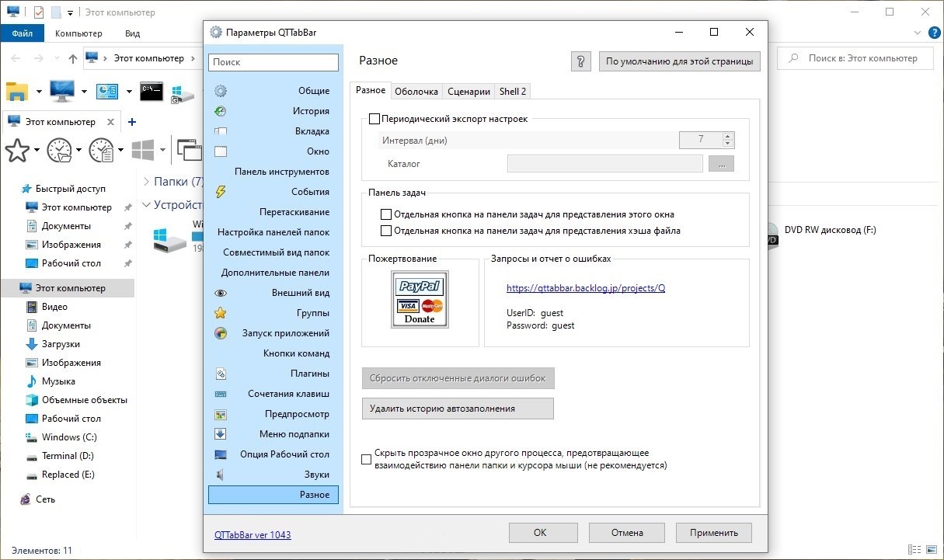Screen dimensions: 944x560
Task: Open recent folders clock icon
Action: pyautogui.click(x=60, y=150)
